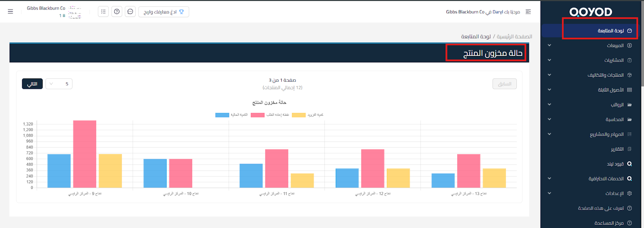Open the page size dropdown showing 5
The width and height of the screenshot is (644, 228).
pos(59,84)
